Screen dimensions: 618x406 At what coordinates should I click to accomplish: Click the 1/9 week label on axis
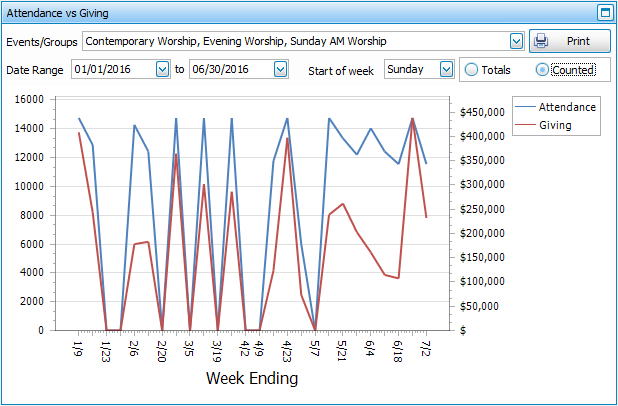[x=78, y=347]
